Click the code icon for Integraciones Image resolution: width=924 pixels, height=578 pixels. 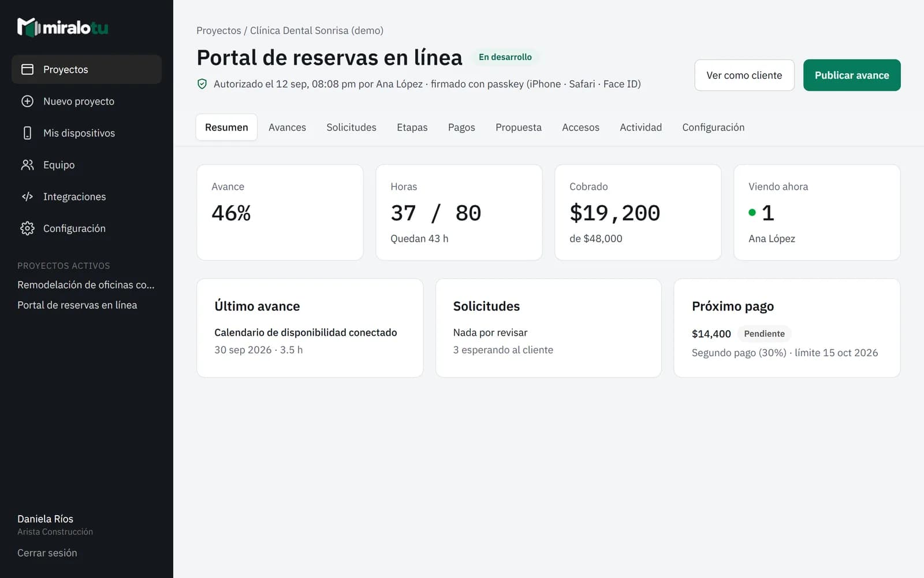click(27, 197)
